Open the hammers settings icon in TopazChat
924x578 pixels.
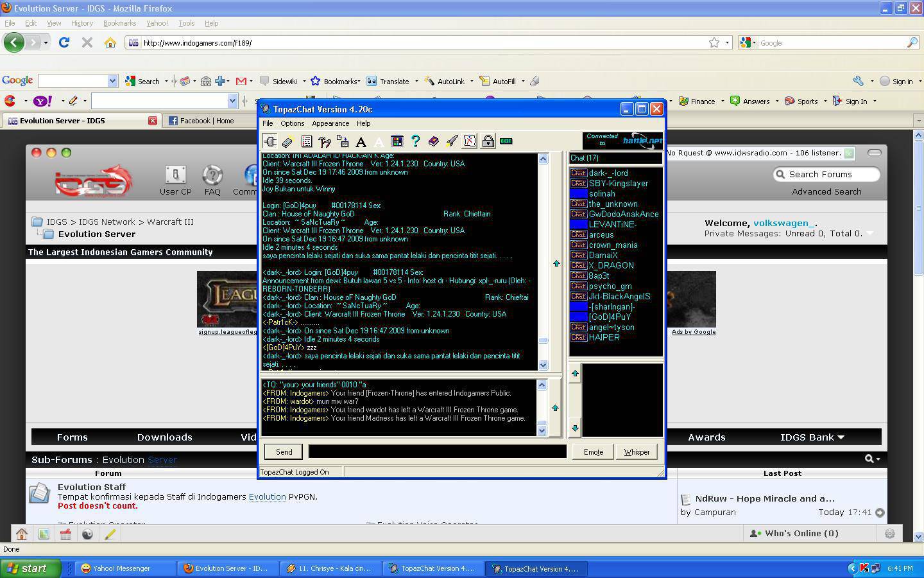[x=324, y=142]
